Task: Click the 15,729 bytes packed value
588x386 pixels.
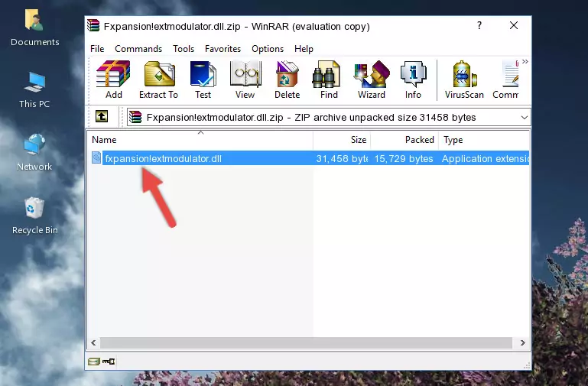Action: pos(404,159)
